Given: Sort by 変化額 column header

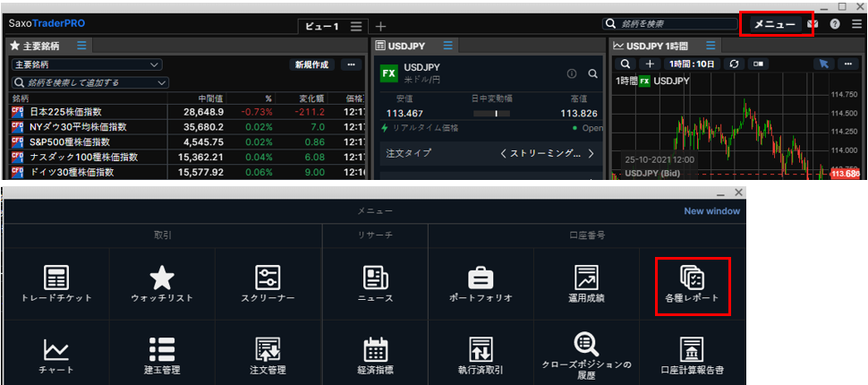Looking at the screenshot, I should [x=311, y=98].
